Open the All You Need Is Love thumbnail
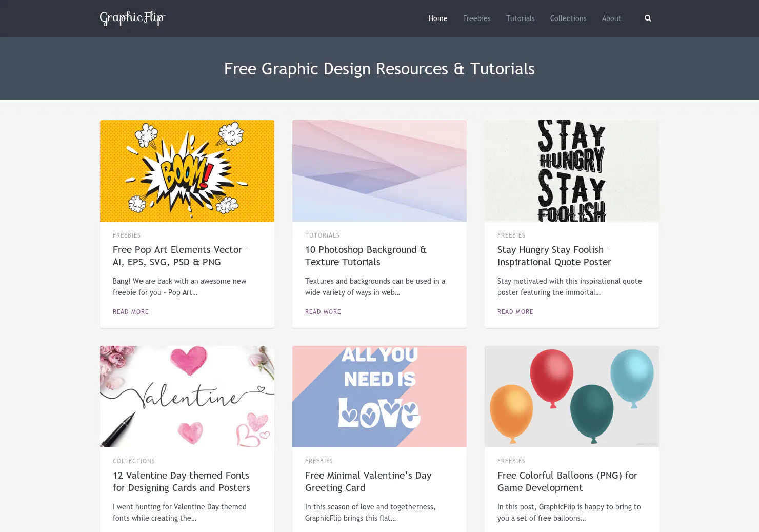This screenshot has width=759, height=532. [379, 397]
